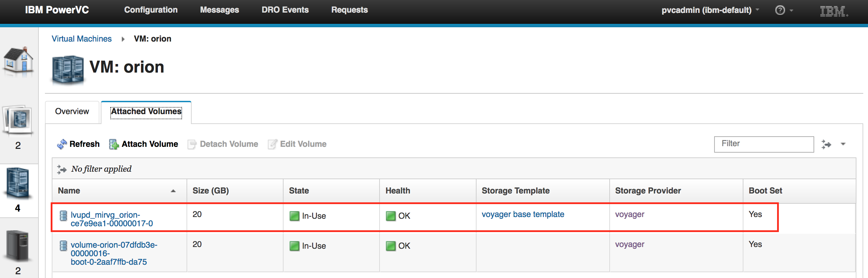Click the volume icon next to lvupd_mirvg_orion
Viewport: 868px width, 278px height.
pos(63,215)
